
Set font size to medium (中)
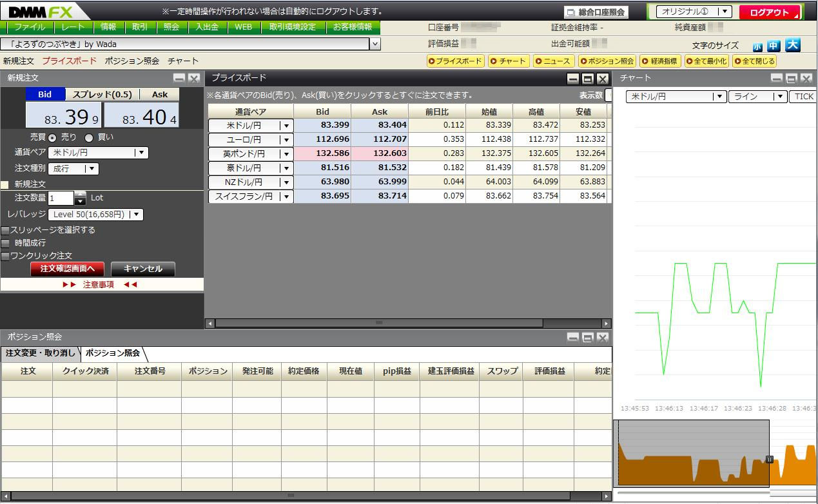[x=773, y=46]
